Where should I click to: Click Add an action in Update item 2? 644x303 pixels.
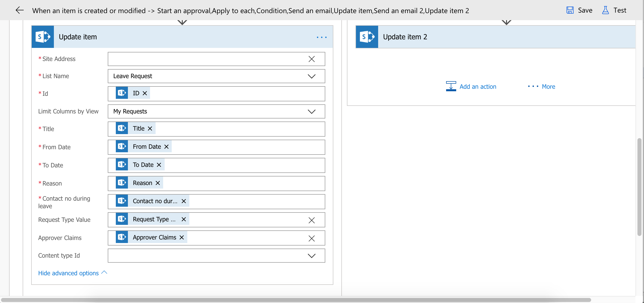tap(478, 86)
